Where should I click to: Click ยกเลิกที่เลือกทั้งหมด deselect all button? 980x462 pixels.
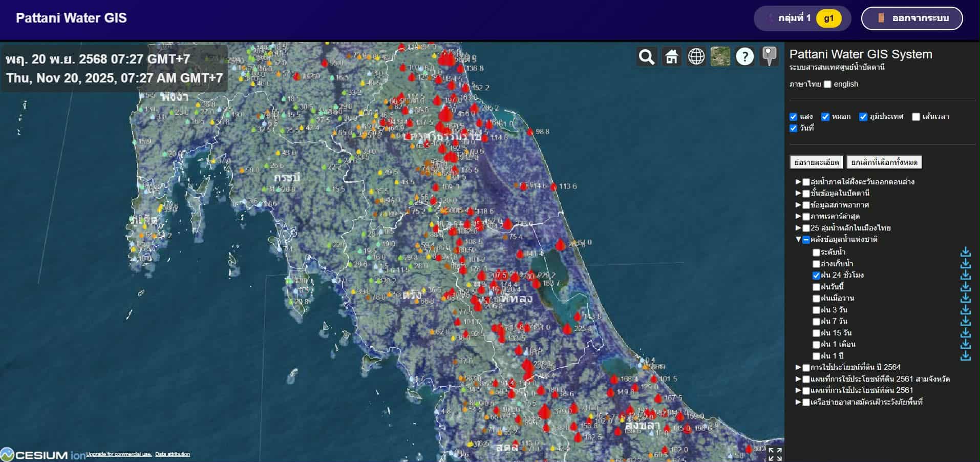point(884,162)
